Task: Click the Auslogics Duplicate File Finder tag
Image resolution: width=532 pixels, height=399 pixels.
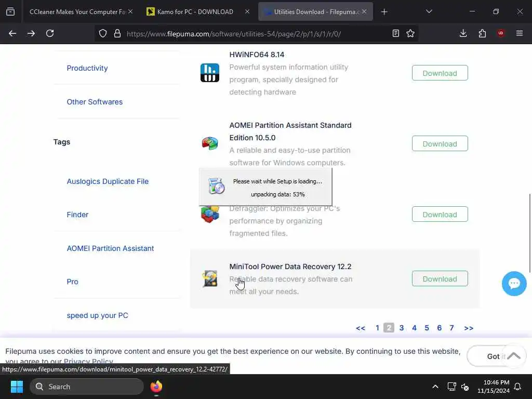Action: coord(108,198)
